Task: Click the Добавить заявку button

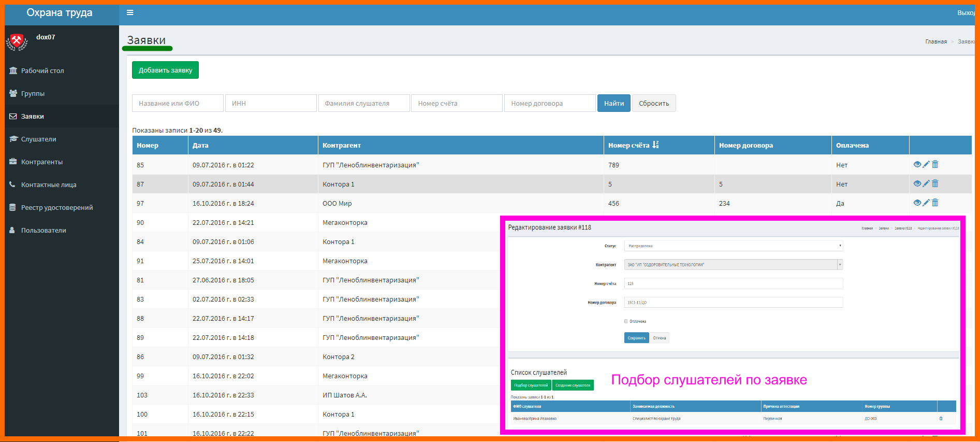Action: click(165, 70)
